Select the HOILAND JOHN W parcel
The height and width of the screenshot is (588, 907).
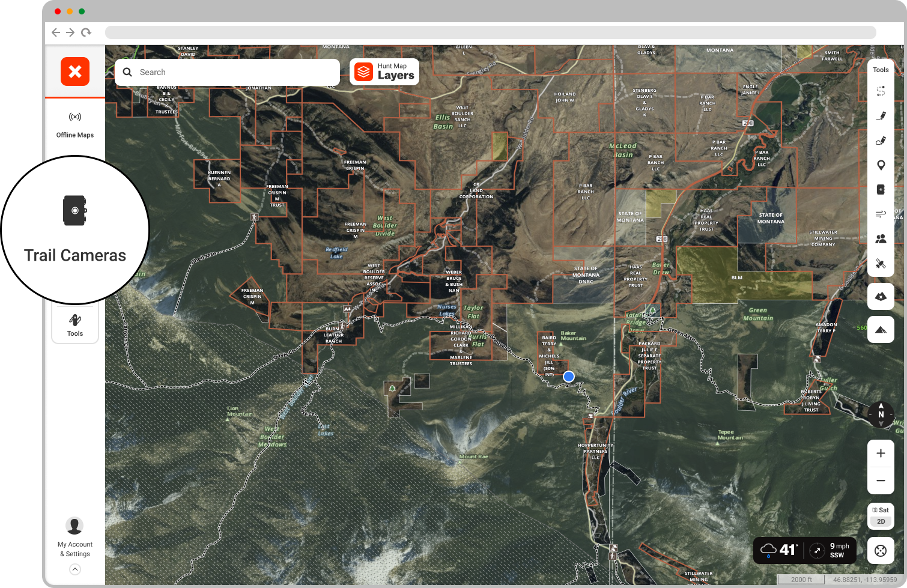coord(565,97)
